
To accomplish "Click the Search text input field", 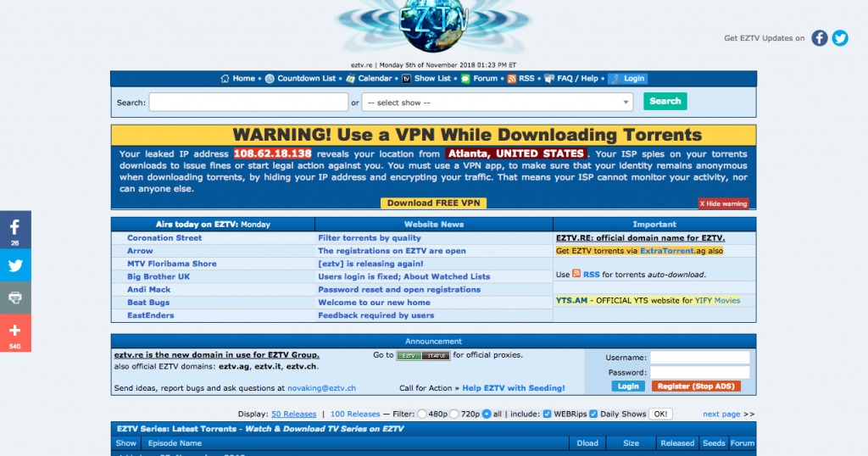I will pos(248,103).
